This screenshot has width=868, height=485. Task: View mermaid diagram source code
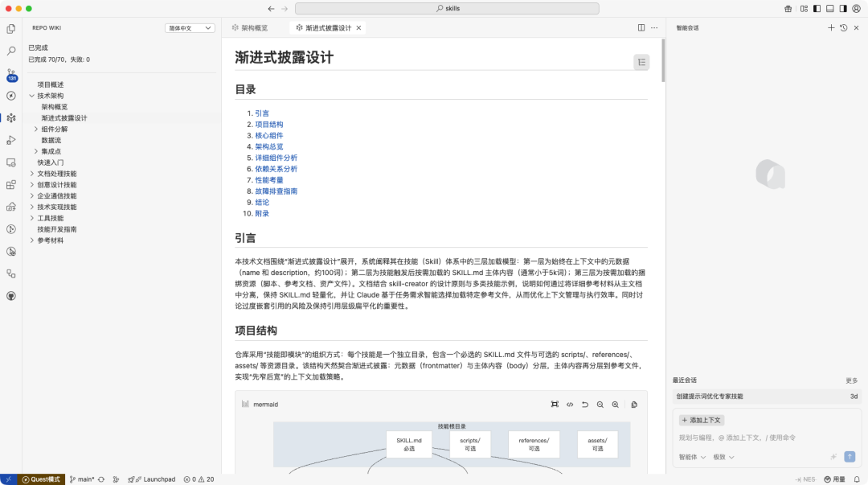click(570, 405)
